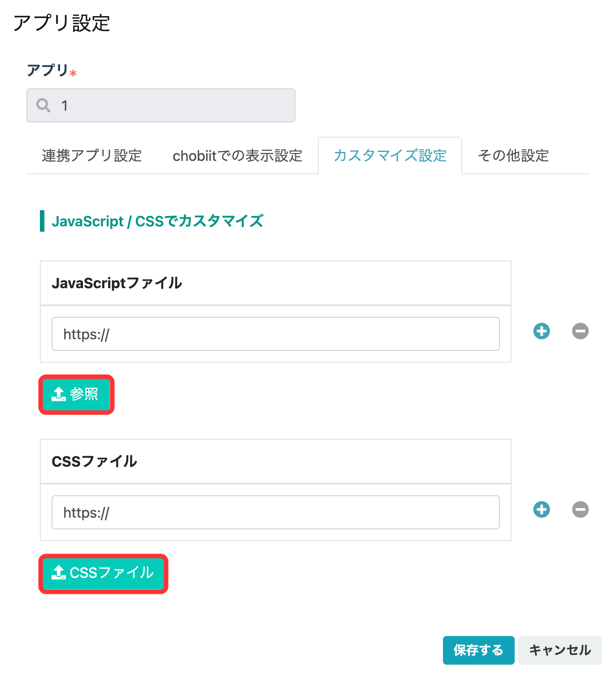
Task: Click 保存する to save settings
Action: coord(478,650)
